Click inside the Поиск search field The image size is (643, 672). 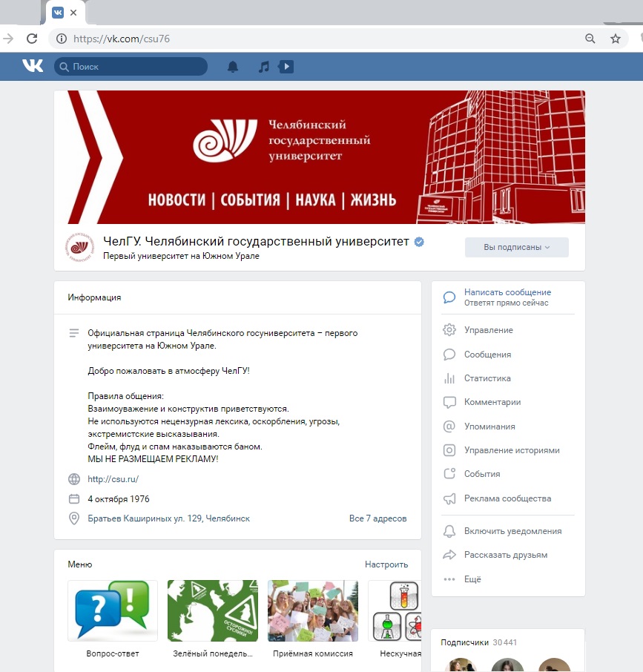[131, 67]
